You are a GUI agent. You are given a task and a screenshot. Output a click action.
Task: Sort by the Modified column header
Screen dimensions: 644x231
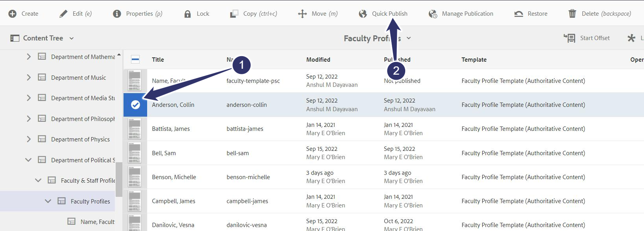click(318, 60)
